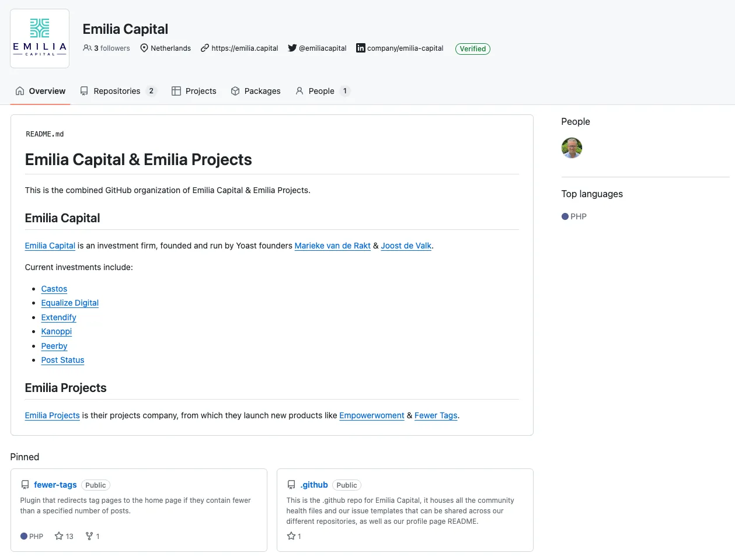The height and width of the screenshot is (560, 735).
Task: Click the Emilia Capital organization logo
Action: pos(39,38)
